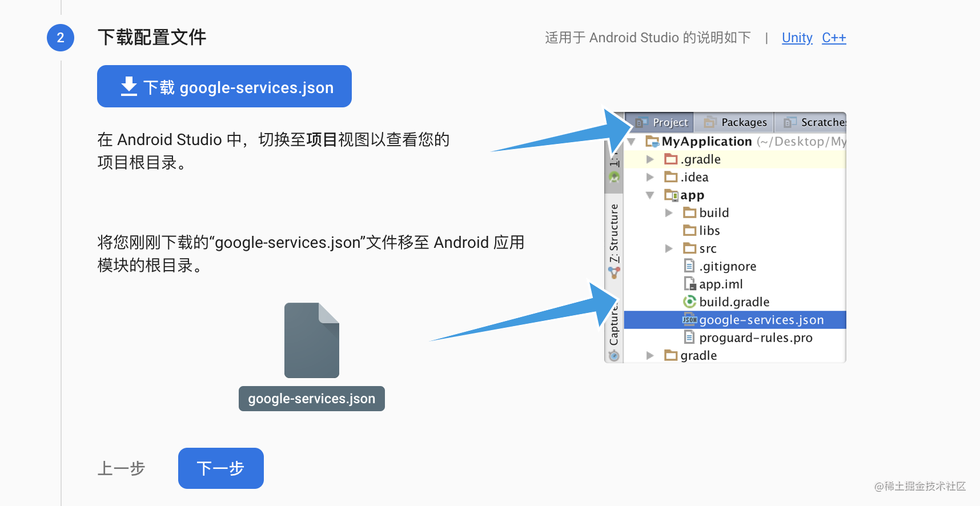Viewport: 980px width, 506px height.
Task: Select the .gitignore file
Action: pos(735,266)
